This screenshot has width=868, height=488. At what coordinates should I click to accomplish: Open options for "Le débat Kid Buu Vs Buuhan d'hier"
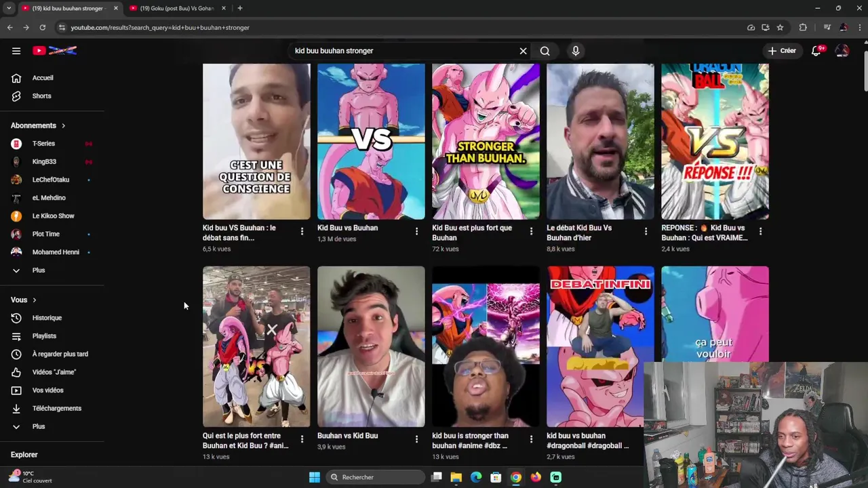[646, 232]
